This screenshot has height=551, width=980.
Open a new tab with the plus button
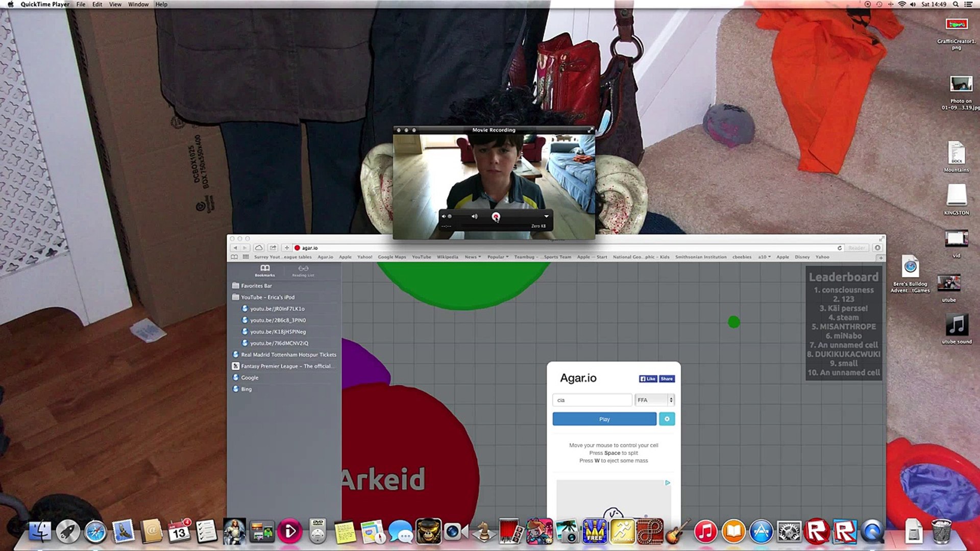(x=880, y=258)
